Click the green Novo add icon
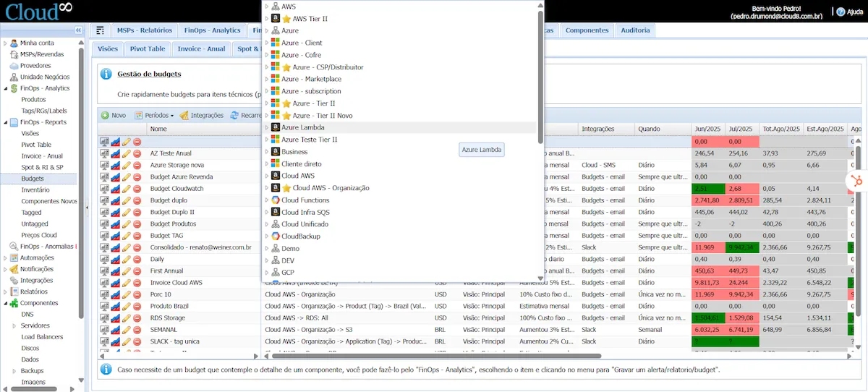Image resolution: width=868 pixels, height=392 pixels. tap(105, 116)
